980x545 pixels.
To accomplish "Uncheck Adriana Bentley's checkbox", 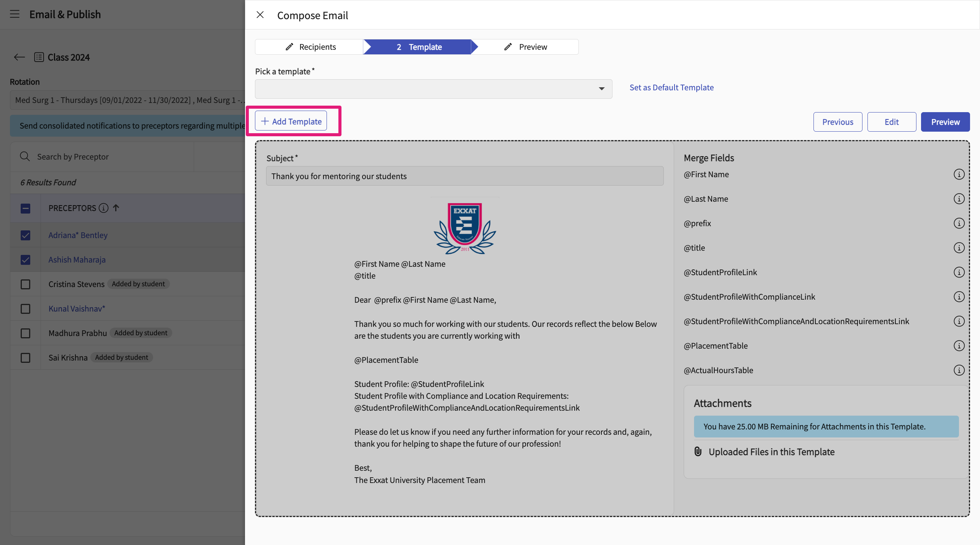I will (x=25, y=235).
